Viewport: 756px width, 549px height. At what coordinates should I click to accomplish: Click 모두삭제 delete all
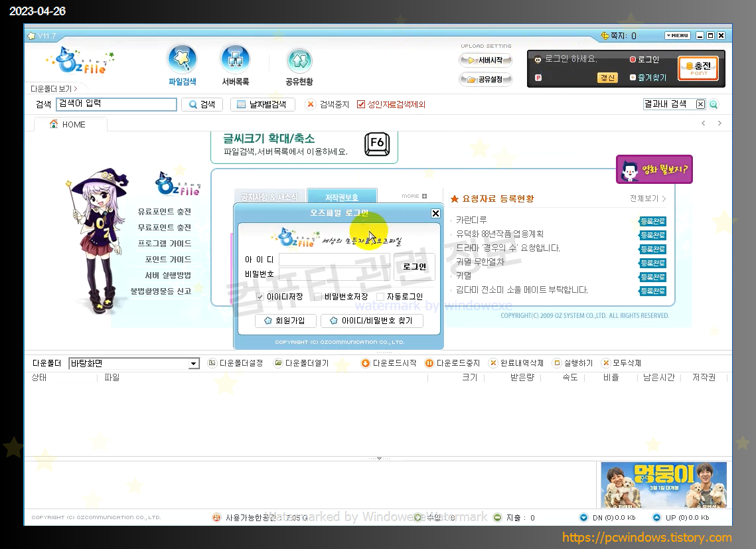click(x=621, y=362)
